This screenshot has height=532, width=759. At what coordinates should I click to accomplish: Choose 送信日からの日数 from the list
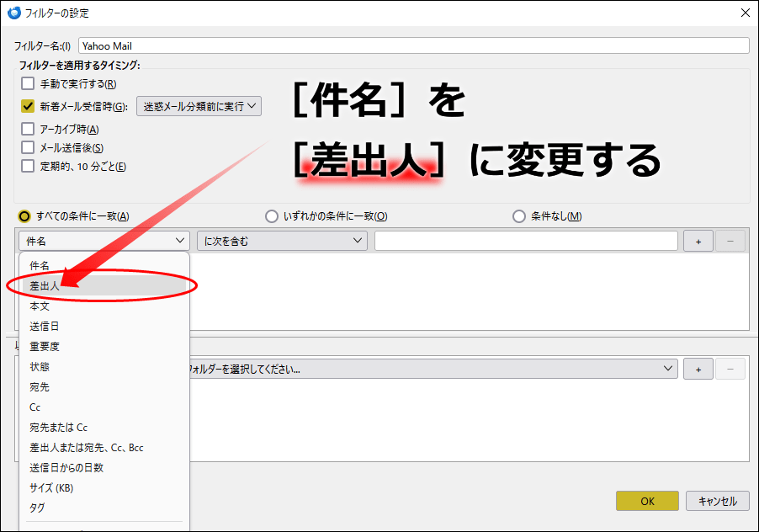pos(104,468)
